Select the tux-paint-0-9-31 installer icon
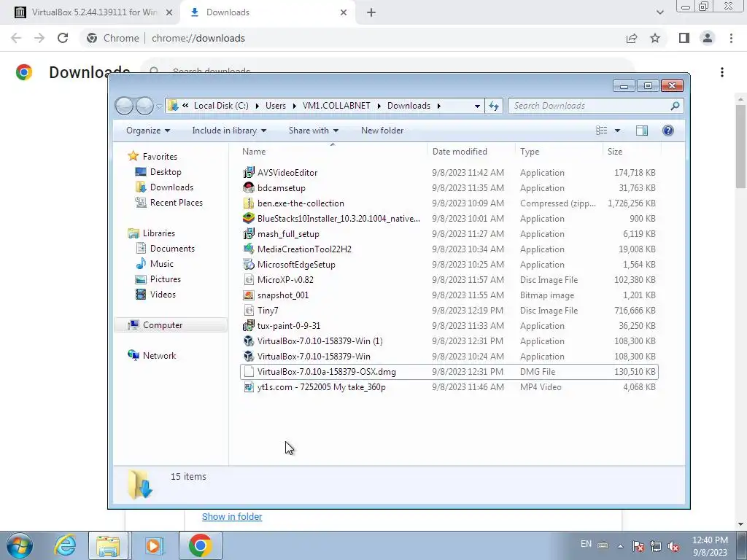The width and height of the screenshot is (747, 560). coord(249,326)
